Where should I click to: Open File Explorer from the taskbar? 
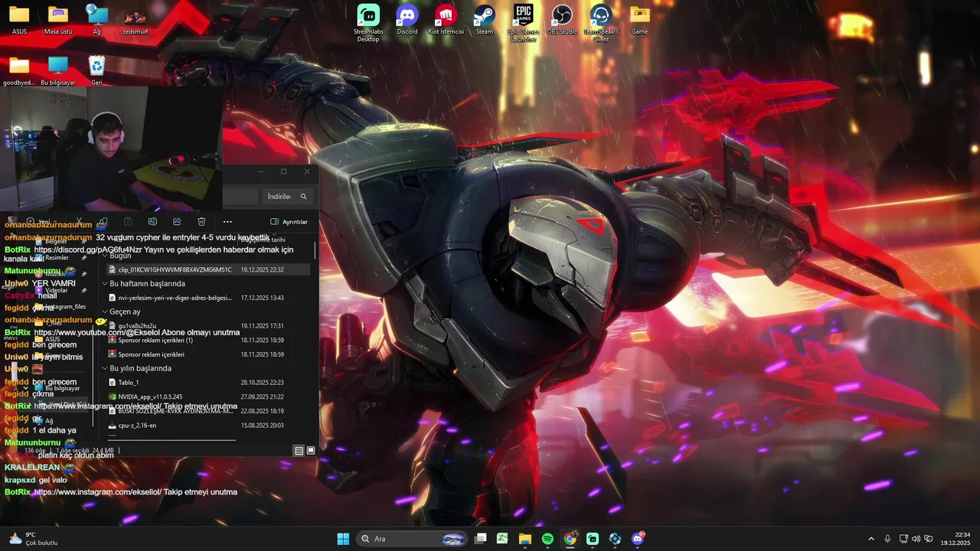(525, 539)
